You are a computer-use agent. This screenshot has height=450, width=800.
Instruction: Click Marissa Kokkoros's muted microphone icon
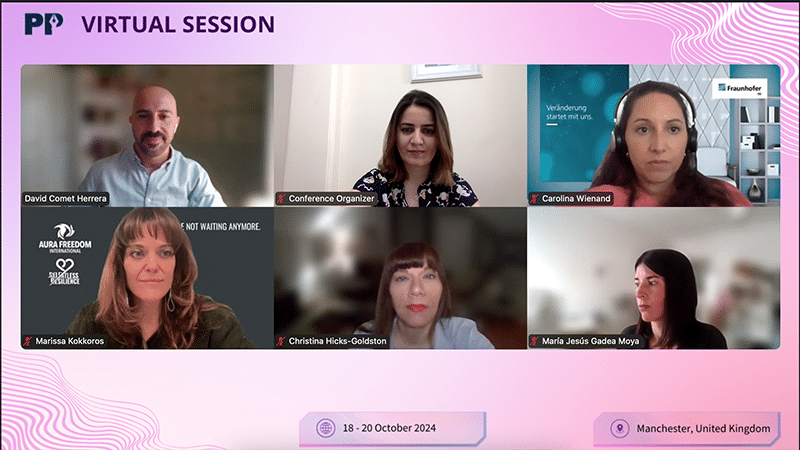[x=28, y=341]
